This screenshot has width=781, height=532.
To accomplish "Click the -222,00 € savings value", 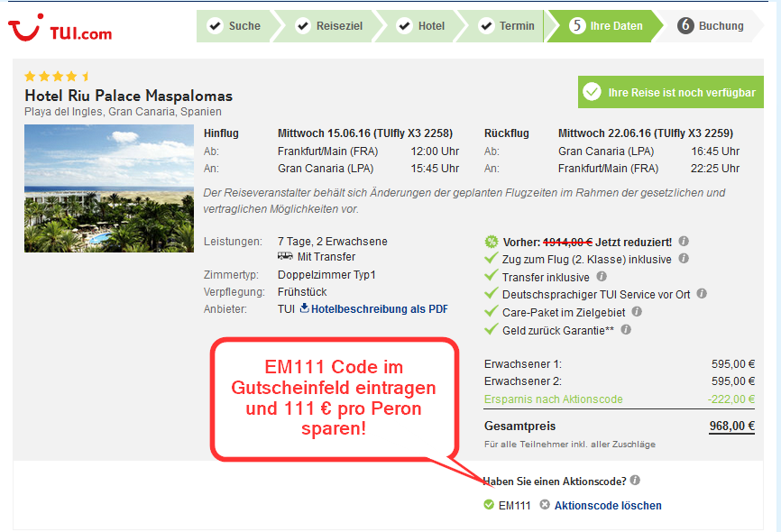I will point(731,399).
